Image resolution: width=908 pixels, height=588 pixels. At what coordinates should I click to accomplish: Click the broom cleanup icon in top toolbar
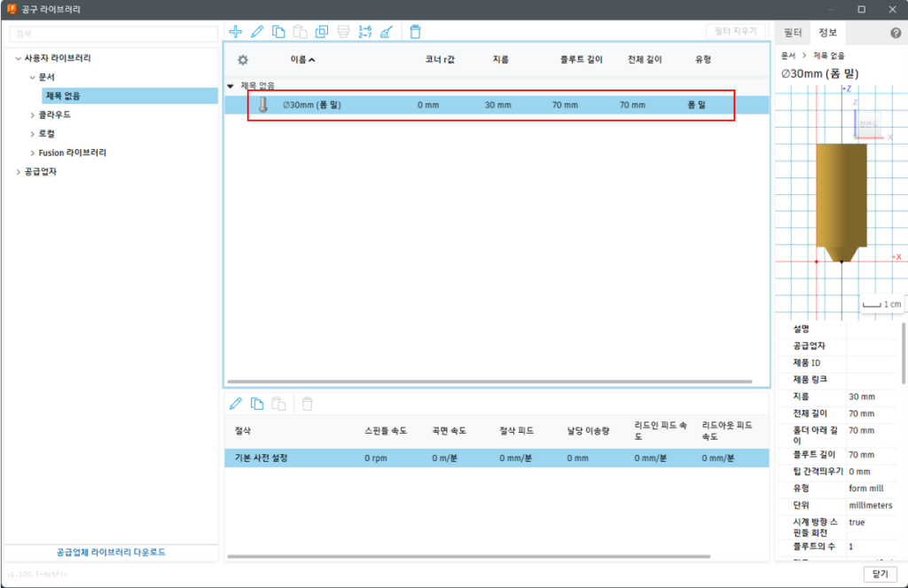387,31
